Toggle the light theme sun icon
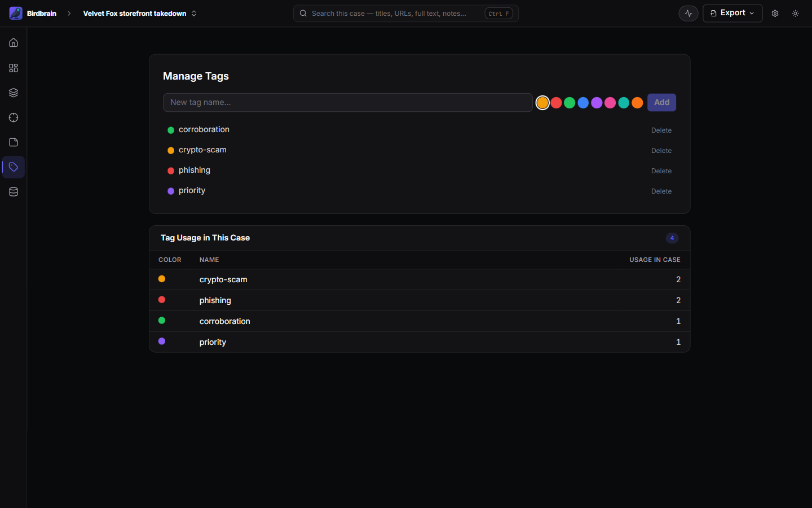 point(796,14)
